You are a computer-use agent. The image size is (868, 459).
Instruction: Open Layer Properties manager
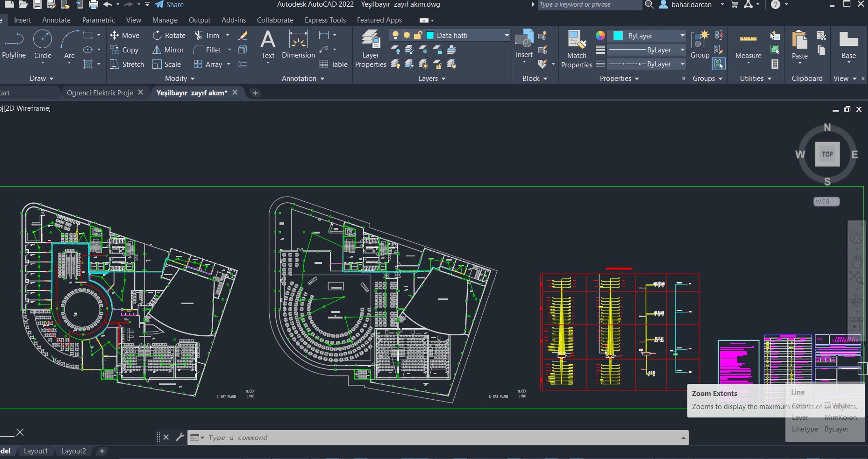pos(371,49)
